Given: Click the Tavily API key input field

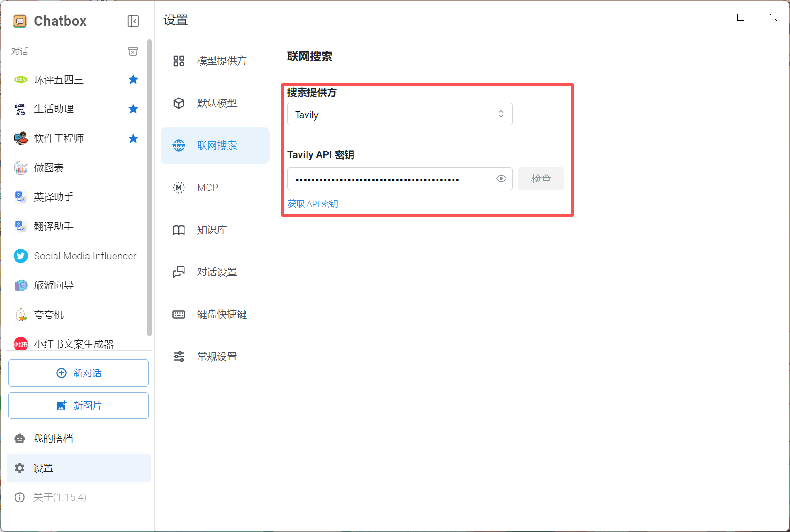Looking at the screenshot, I should pos(390,179).
